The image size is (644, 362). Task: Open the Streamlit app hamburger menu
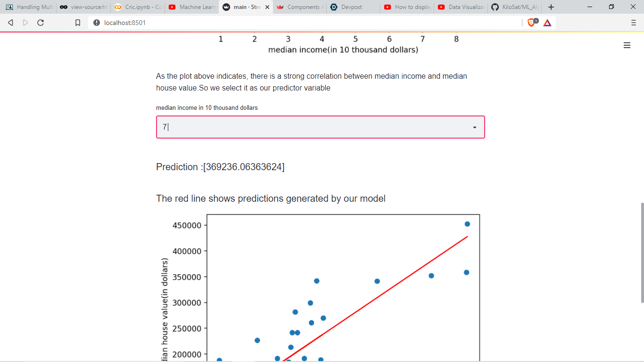point(627,45)
